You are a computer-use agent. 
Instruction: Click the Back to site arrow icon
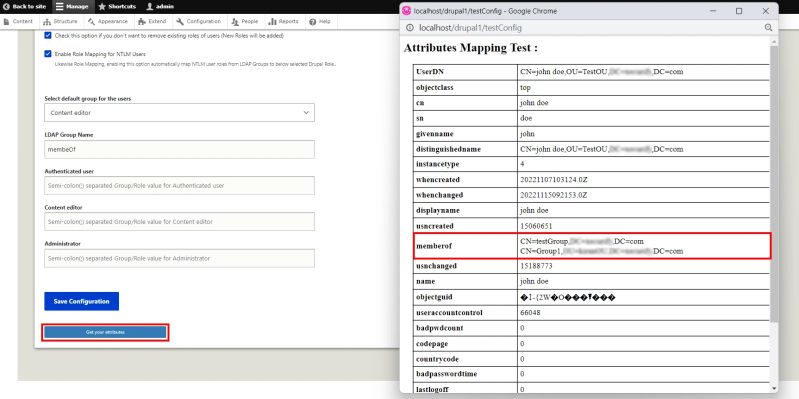coord(6,7)
